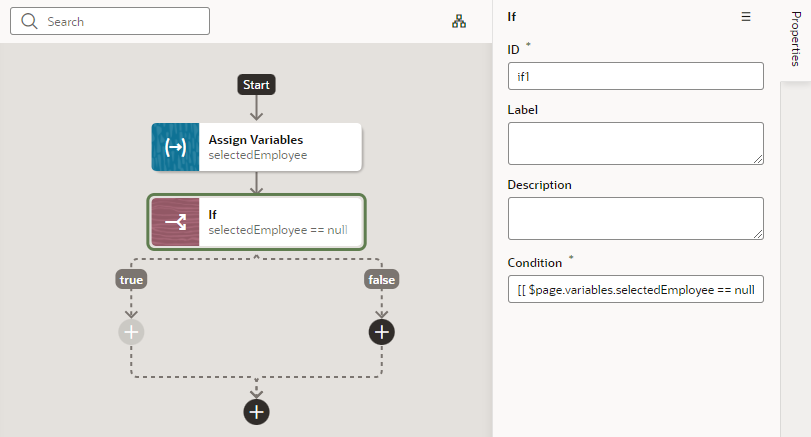Collapse the If branches with caret

tap(256, 257)
